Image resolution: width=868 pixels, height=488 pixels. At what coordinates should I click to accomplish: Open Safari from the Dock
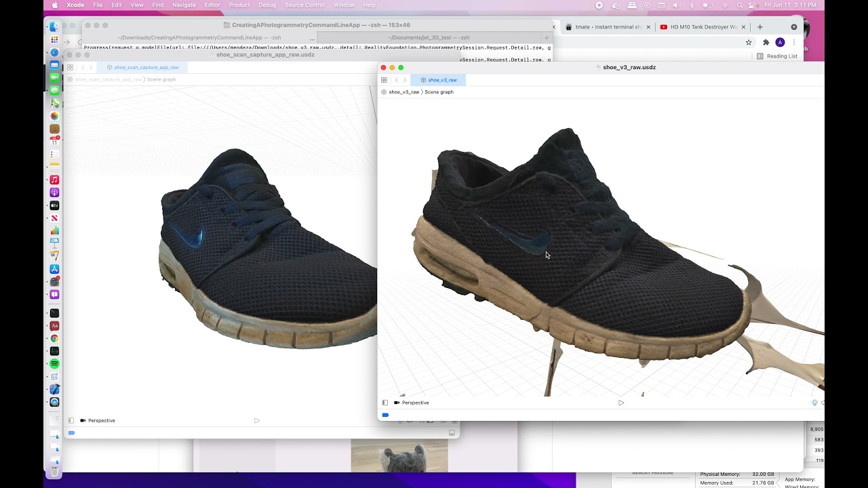pyautogui.click(x=54, y=52)
